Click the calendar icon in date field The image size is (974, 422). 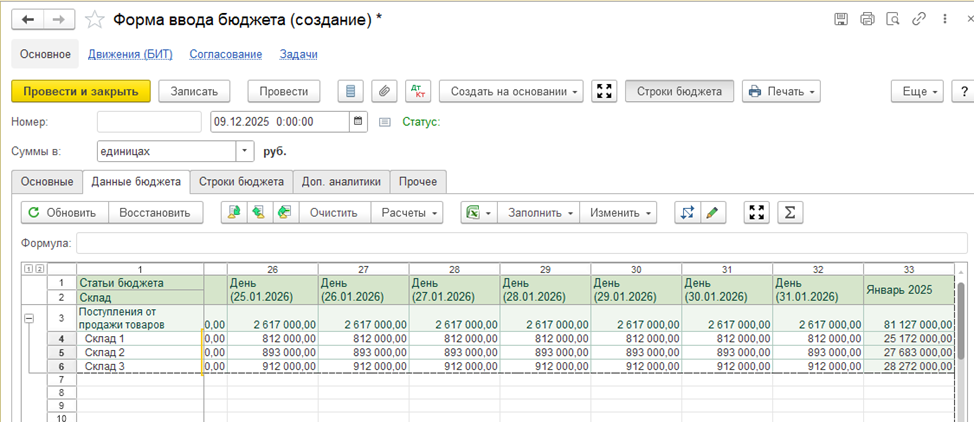coord(358,122)
